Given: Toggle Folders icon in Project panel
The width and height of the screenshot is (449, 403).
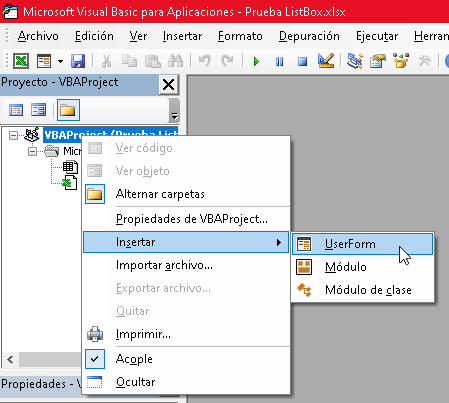Looking at the screenshot, I should coord(68,110).
